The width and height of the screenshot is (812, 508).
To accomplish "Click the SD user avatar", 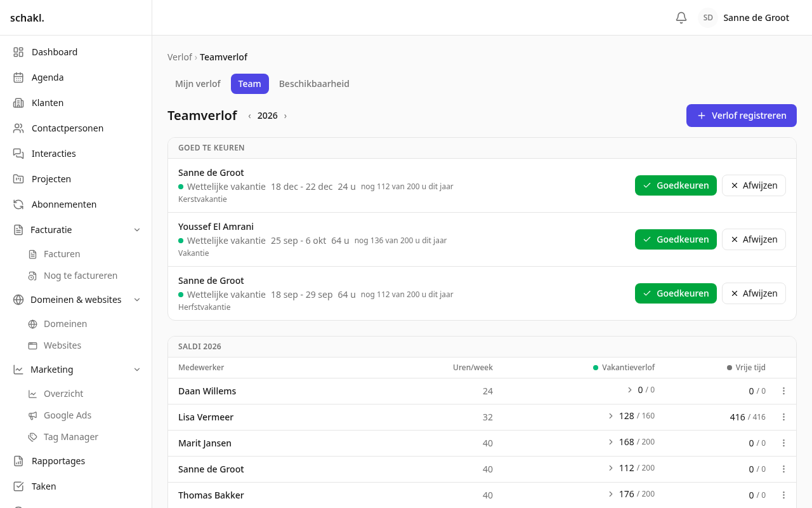I will click(708, 18).
